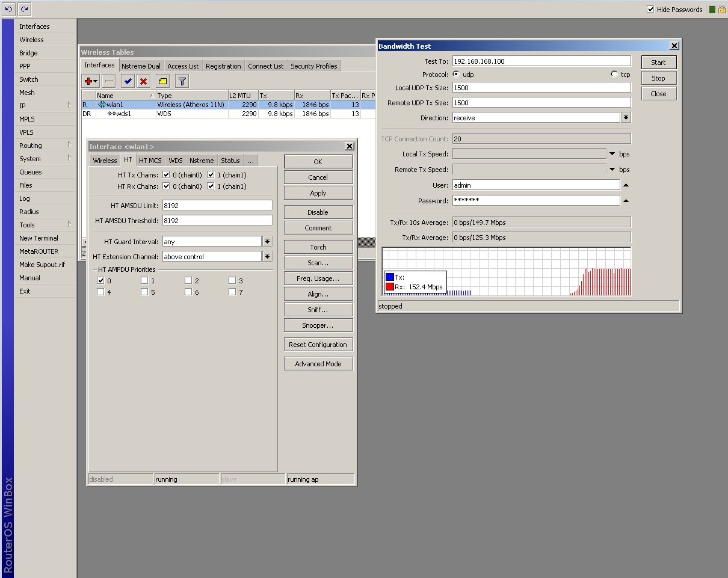This screenshot has width=728, height=578.
Task: Open Wireless in the sidebar menu
Action: pos(46,40)
